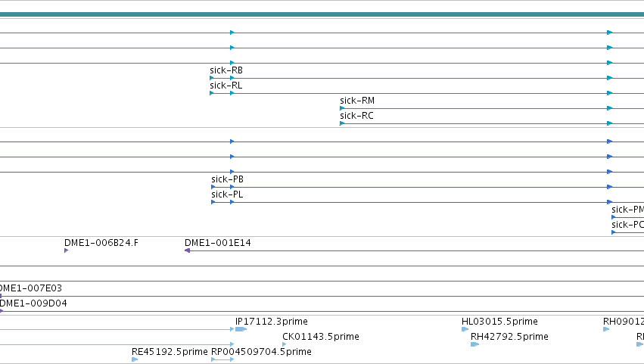Select the sick-PB protein label
Screen dimensions: 644x364
pyautogui.click(x=227, y=179)
